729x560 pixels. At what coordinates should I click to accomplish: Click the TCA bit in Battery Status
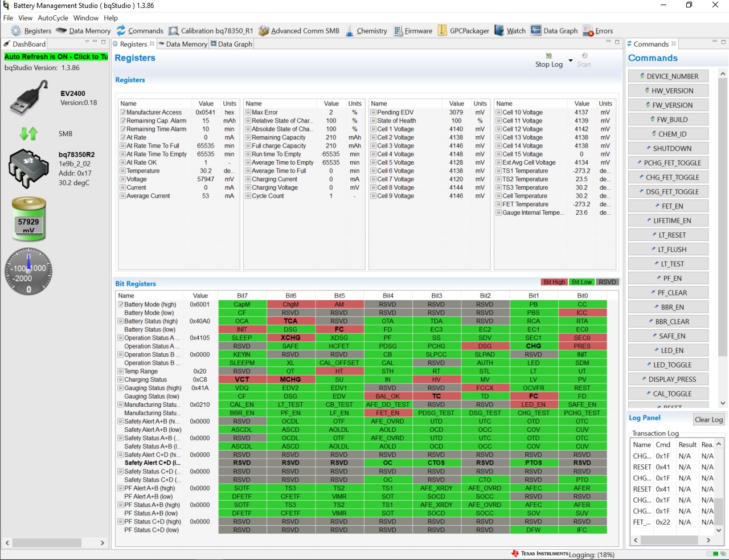tap(290, 321)
